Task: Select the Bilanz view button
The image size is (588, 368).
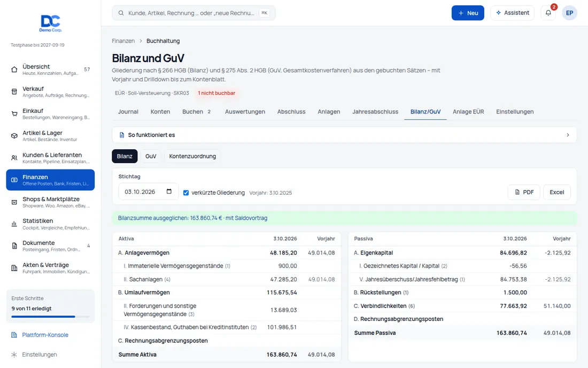Action: click(x=125, y=156)
